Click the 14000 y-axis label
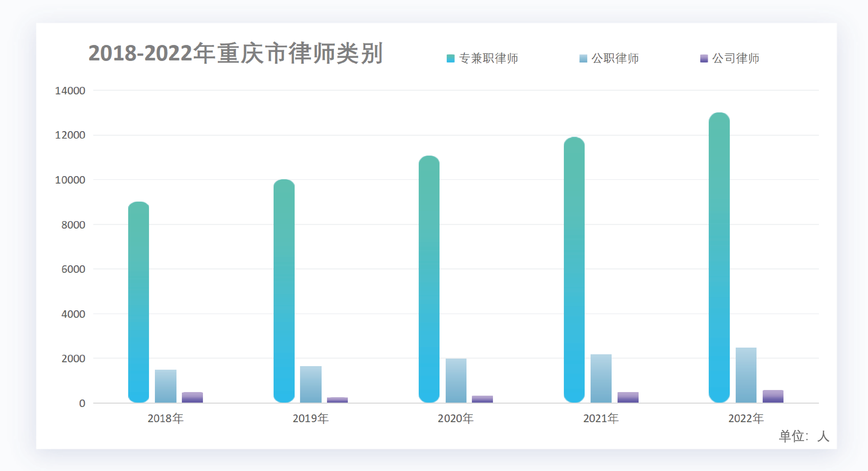This screenshot has height=471, width=868. (x=70, y=91)
